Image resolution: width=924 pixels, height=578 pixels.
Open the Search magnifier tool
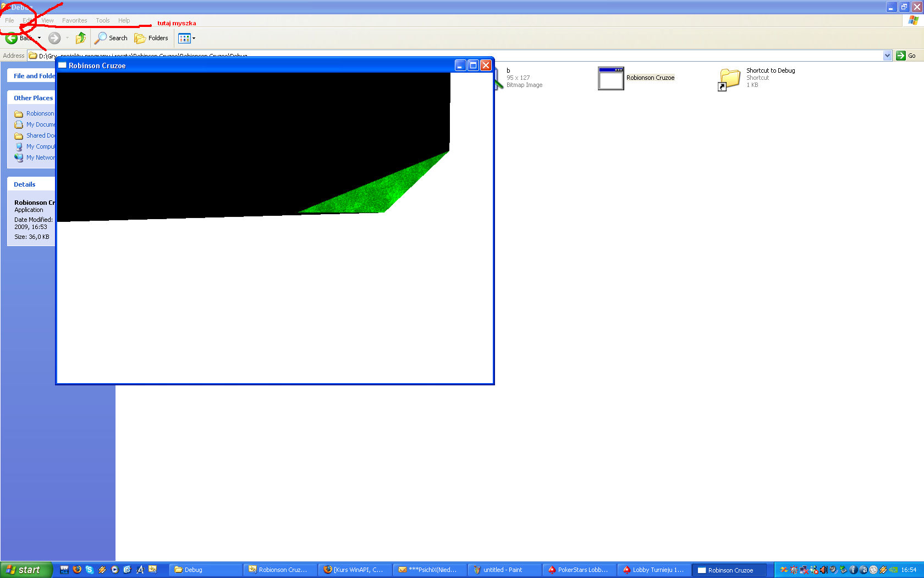111,38
